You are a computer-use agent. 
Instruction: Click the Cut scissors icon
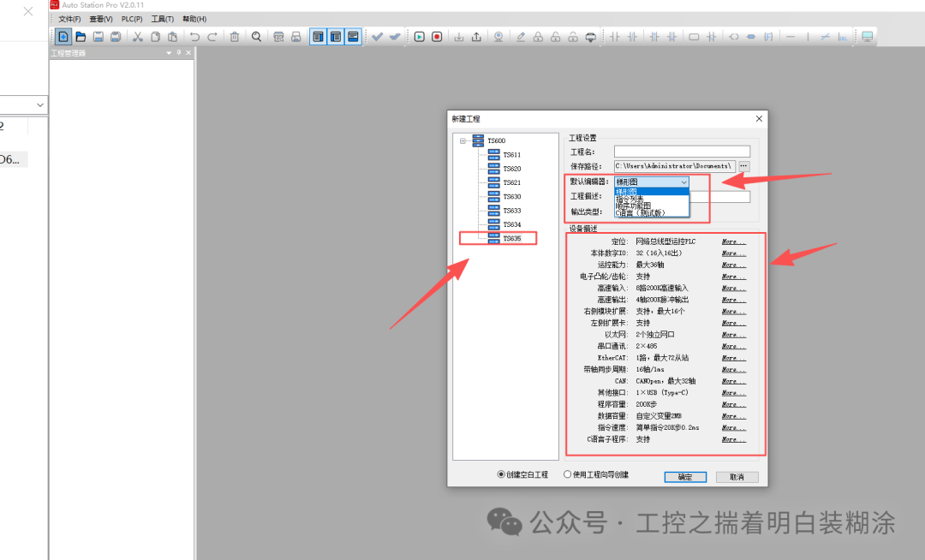click(x=137, y=37)
